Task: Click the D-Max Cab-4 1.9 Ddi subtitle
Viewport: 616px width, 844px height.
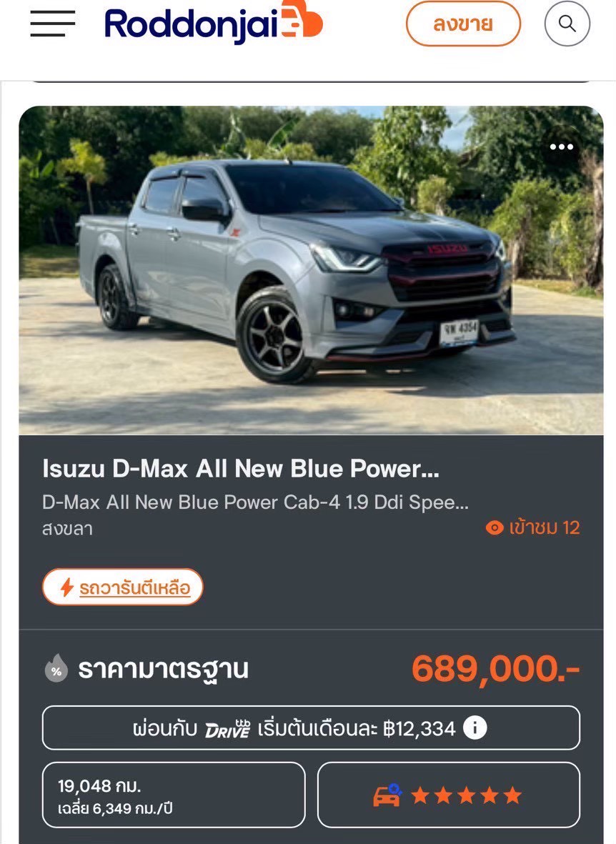Action: coord(255,502)
